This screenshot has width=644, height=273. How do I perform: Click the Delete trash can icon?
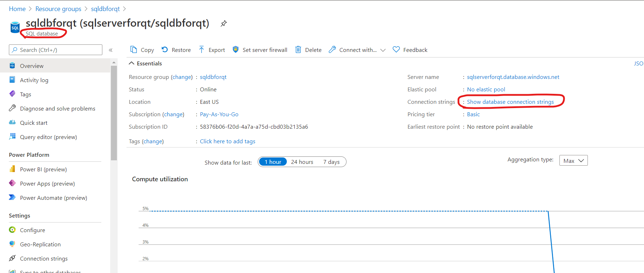pos(298,49)
